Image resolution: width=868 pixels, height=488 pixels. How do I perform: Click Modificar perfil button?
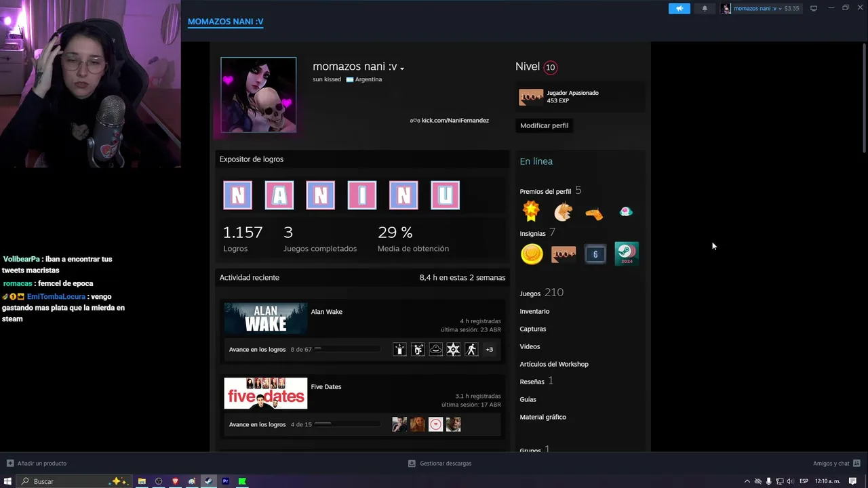544,125
